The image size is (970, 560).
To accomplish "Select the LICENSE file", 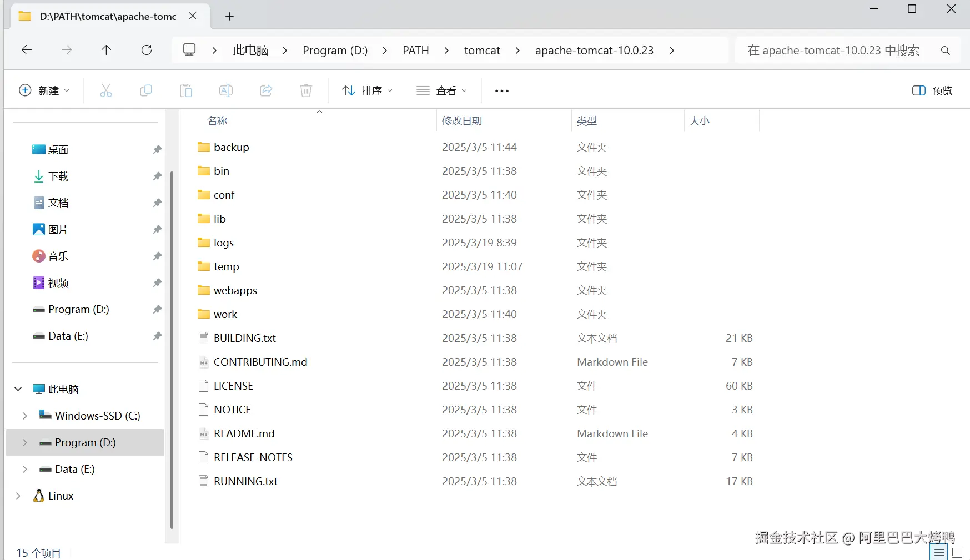I will point(478,386).
